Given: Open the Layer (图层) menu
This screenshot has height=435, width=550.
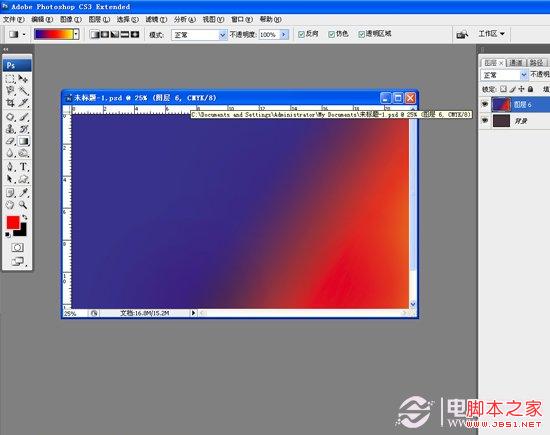Looking at the screenshot, I should coord(99,20).
